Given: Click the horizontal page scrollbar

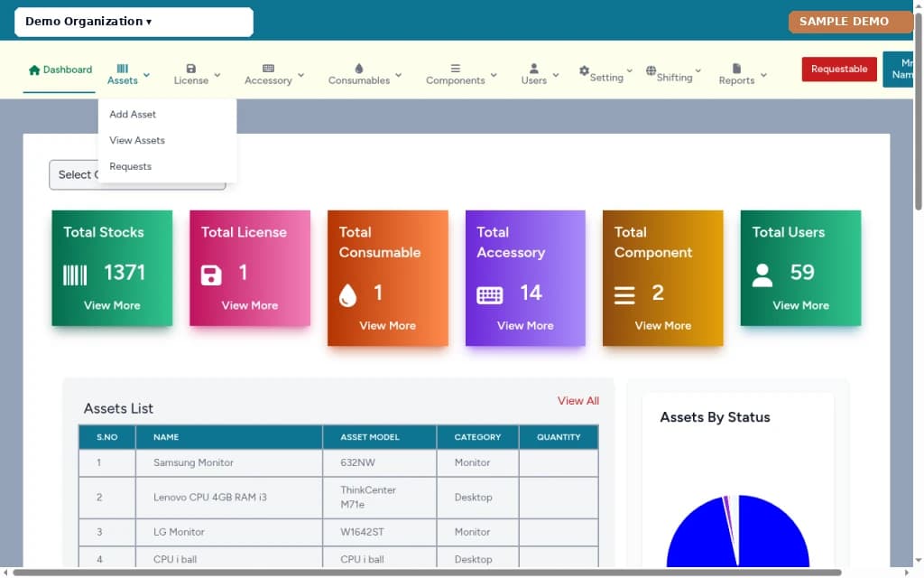Looking at the screenshot, I should pyautogui.click(x=427, y=573).
